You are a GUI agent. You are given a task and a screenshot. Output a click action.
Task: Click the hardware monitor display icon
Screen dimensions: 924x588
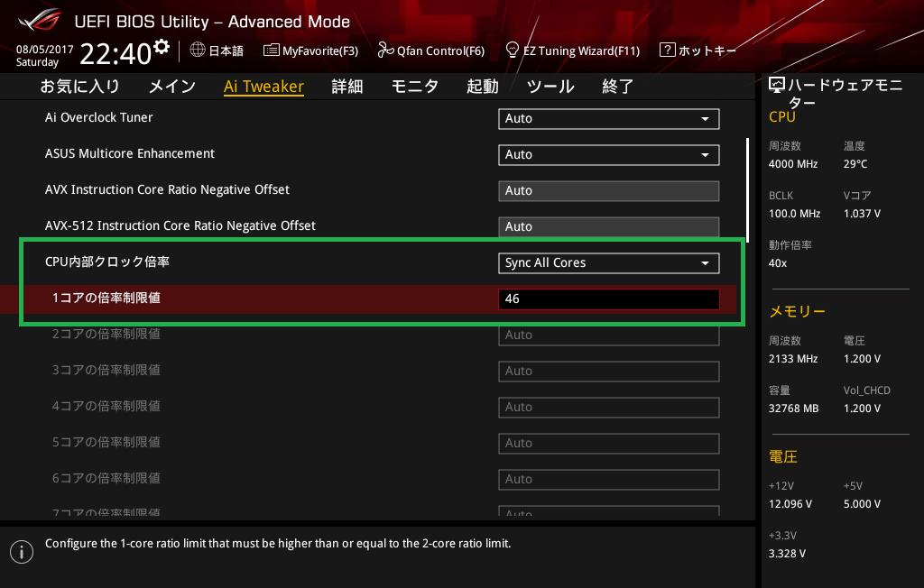pyautogui.click(x=777, y=86)
